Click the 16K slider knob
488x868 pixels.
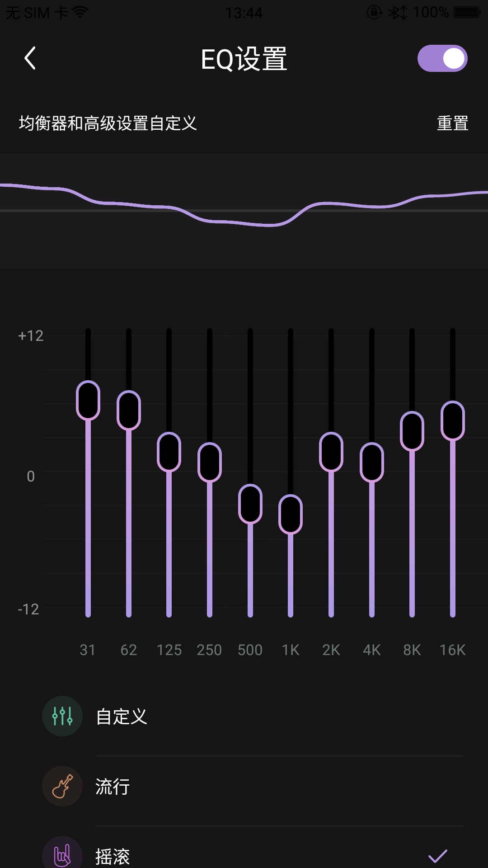click(453, 421)
